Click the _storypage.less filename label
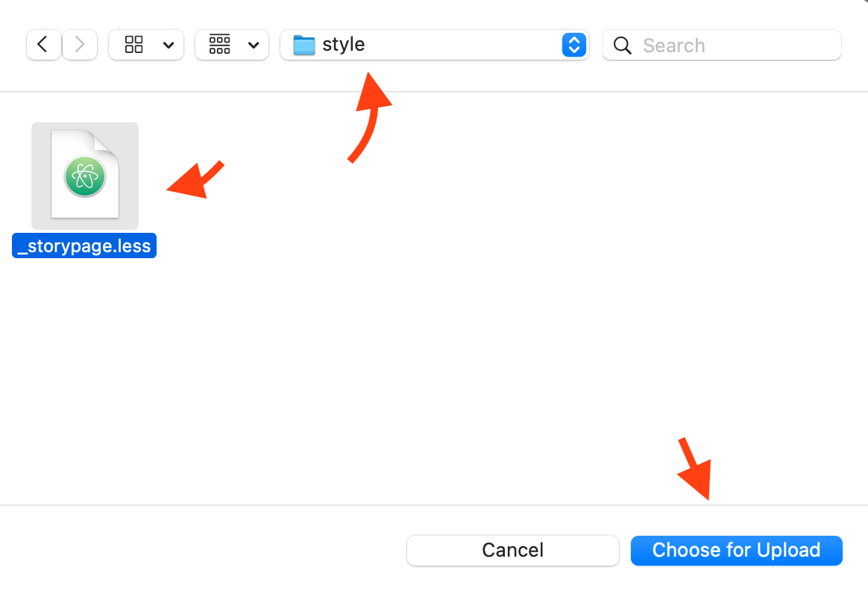This screenshot has width=868, height=591. click(x=84, y=246)
